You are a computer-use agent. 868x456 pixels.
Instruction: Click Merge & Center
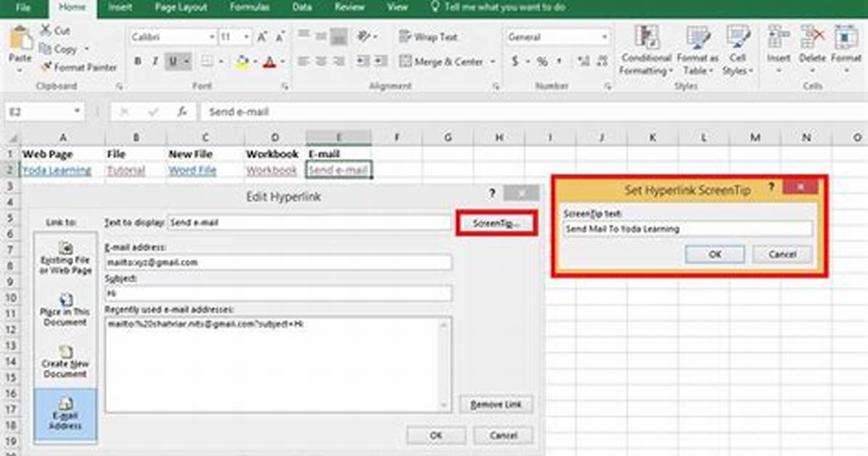441,62
